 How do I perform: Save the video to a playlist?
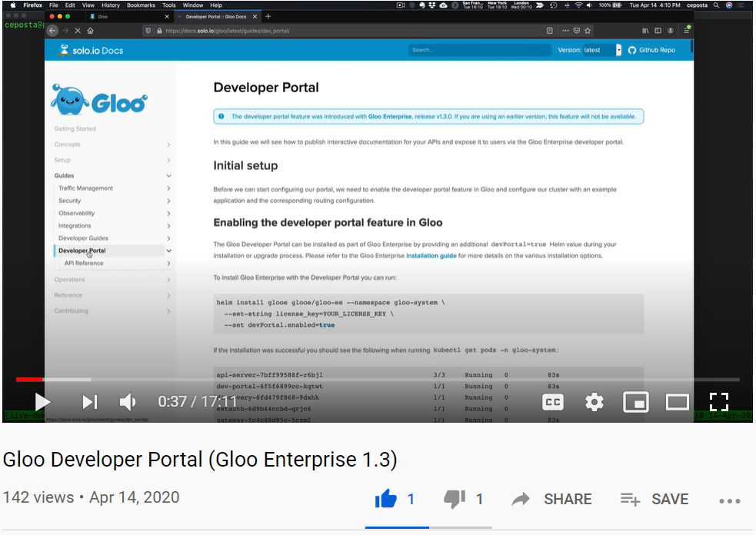[x=654, y=499]
